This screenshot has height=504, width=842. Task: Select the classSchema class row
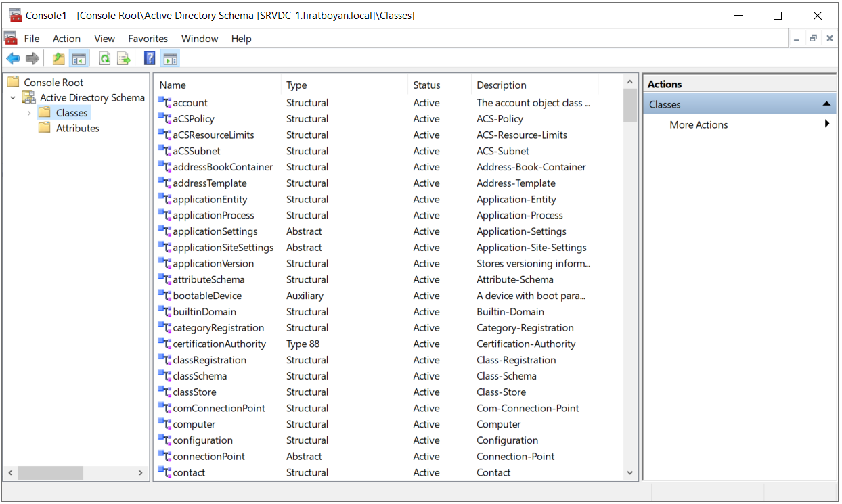tap(388, 376)
